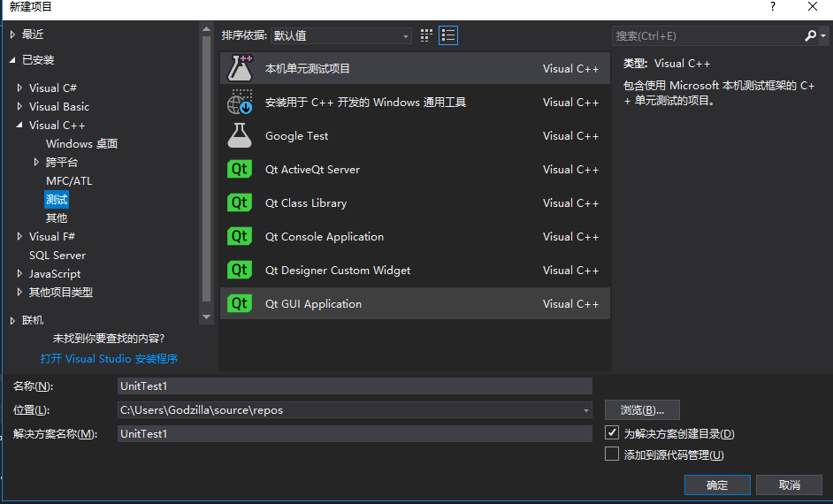This screenshot has height=504, width=833.
Task: Click the Qt ActiveQt Server icon
Action: (240, 170)
